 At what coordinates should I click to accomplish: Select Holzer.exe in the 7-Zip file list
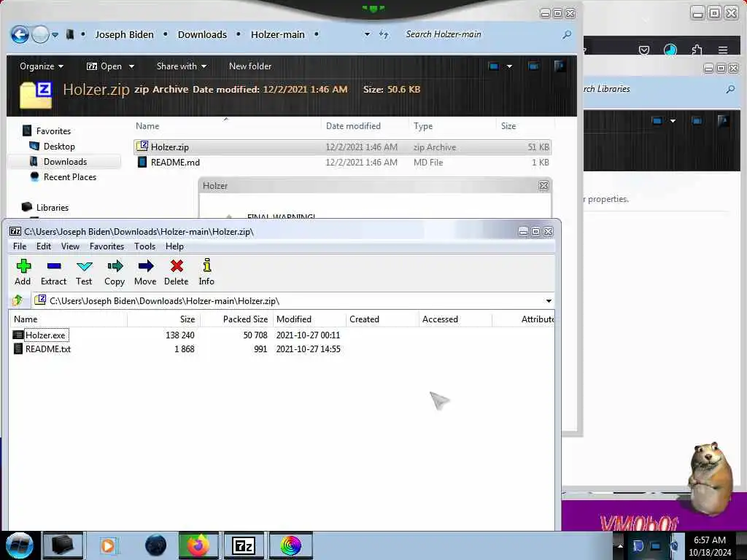46,335
